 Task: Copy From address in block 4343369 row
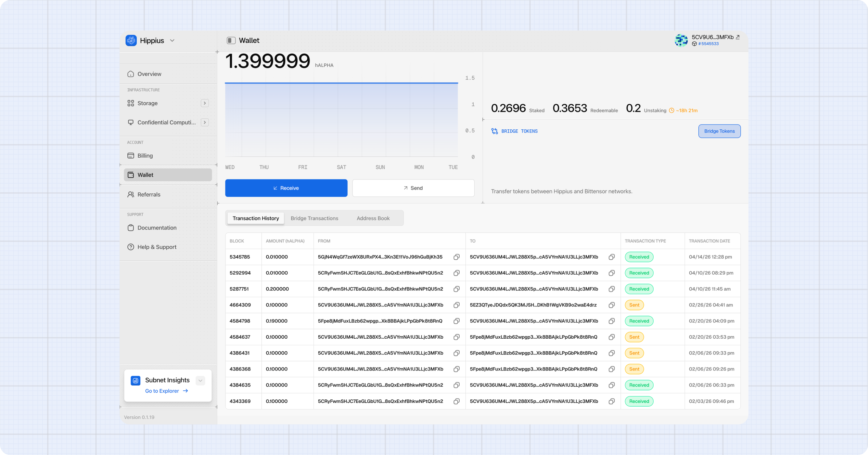click(x=456, y=401)
